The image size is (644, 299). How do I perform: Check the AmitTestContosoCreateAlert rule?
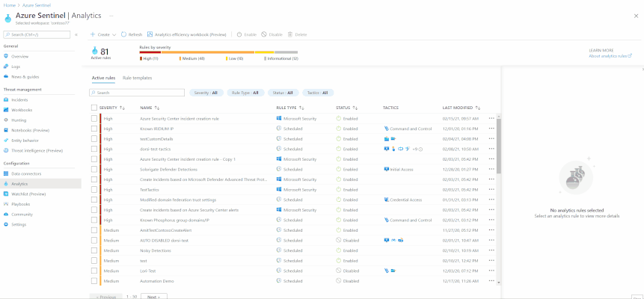pyautogui.click(x=94, y=230)
